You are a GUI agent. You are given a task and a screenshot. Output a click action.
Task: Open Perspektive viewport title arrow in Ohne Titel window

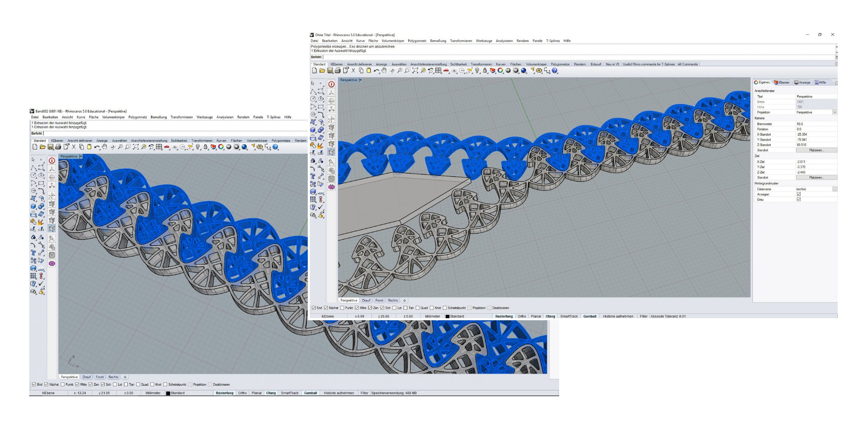point(360,80)
